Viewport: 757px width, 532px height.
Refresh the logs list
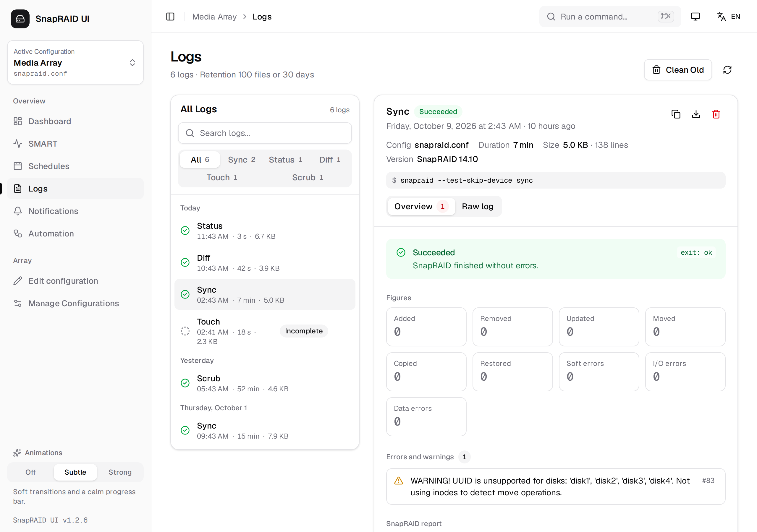point(727,69)
